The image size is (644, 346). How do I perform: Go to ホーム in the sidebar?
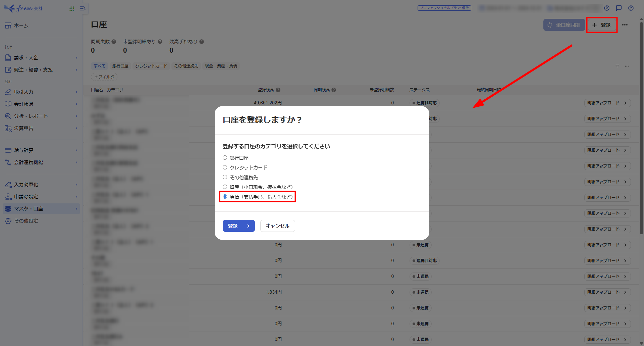21,26
